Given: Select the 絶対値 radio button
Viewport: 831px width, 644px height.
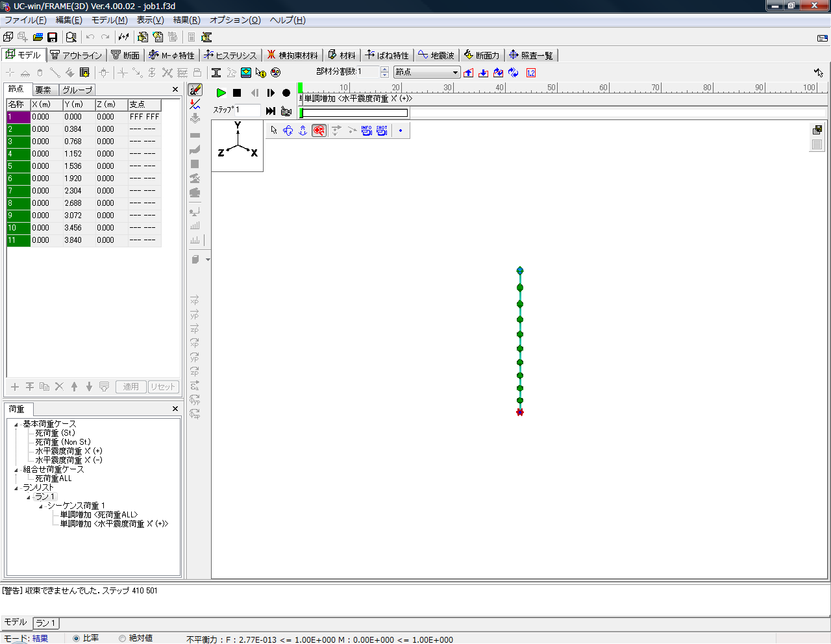Looking at the screenshot, I should pyautogui.click(x=122, y=638).
